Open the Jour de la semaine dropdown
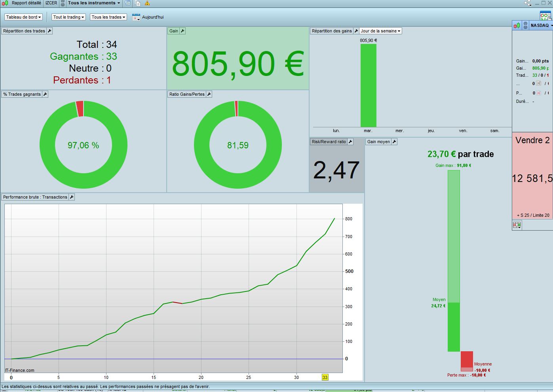This screenshot has width=553, height=392. tap(380, 31)
